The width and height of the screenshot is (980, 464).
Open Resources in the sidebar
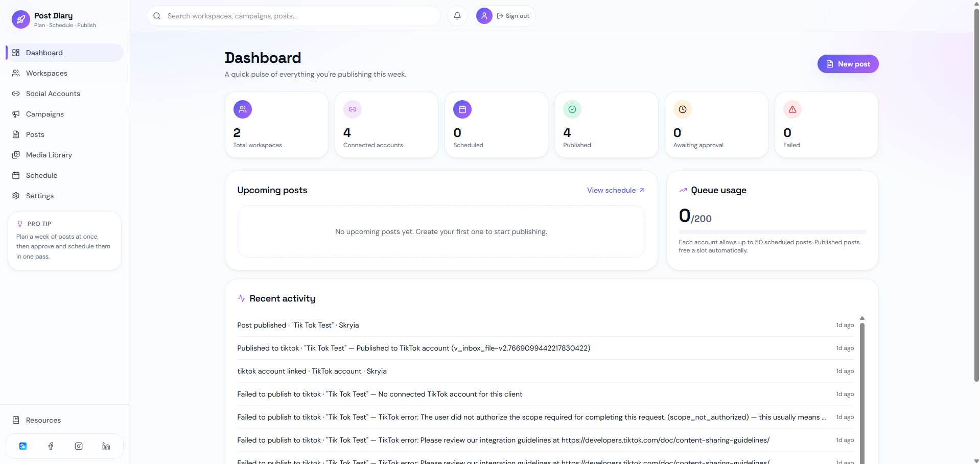pos(64,420)
